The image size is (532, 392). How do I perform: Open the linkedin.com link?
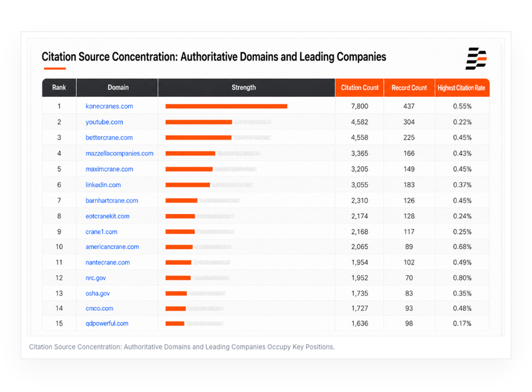tap(103, 185)
